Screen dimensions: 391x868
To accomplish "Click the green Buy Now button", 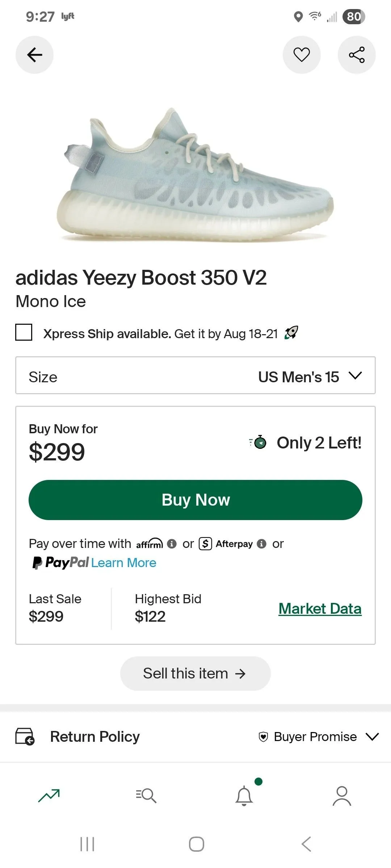I will (x=195, y=500).
